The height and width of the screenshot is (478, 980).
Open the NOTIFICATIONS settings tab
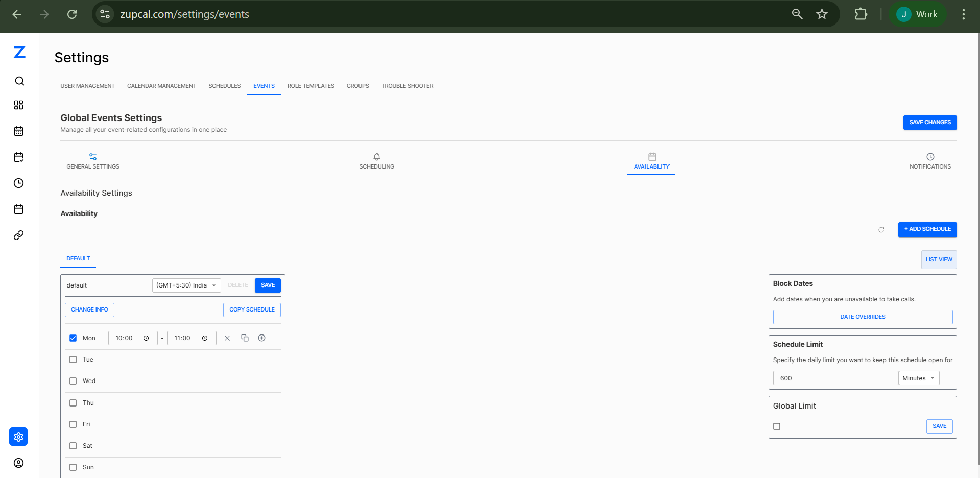pos(929,161)
